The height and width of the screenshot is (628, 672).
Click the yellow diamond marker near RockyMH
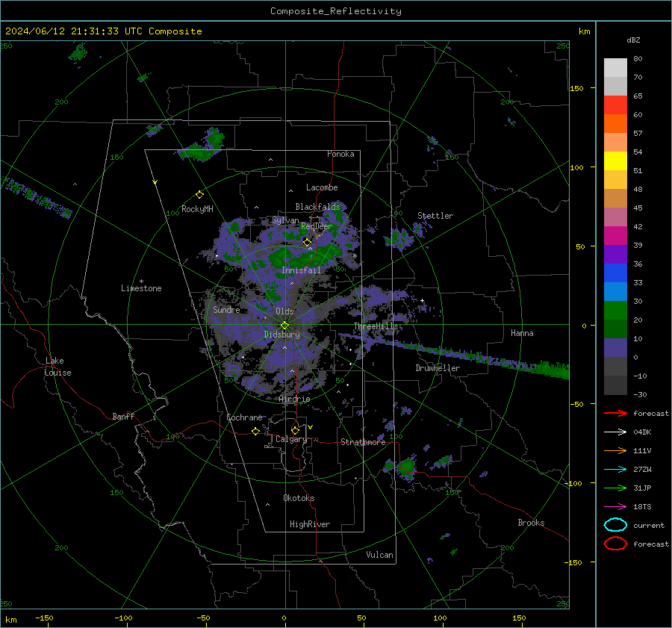199,195
